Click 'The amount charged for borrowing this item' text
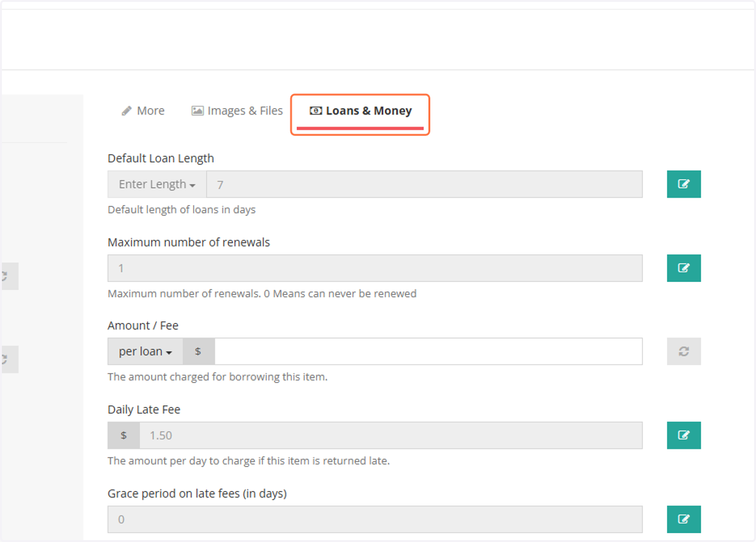Image resolution: width=756 pixels, height=542 pixels. coord(217,377)
